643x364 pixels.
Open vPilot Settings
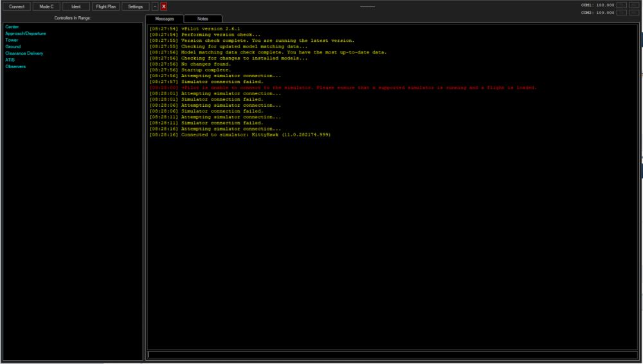[135, 6]
